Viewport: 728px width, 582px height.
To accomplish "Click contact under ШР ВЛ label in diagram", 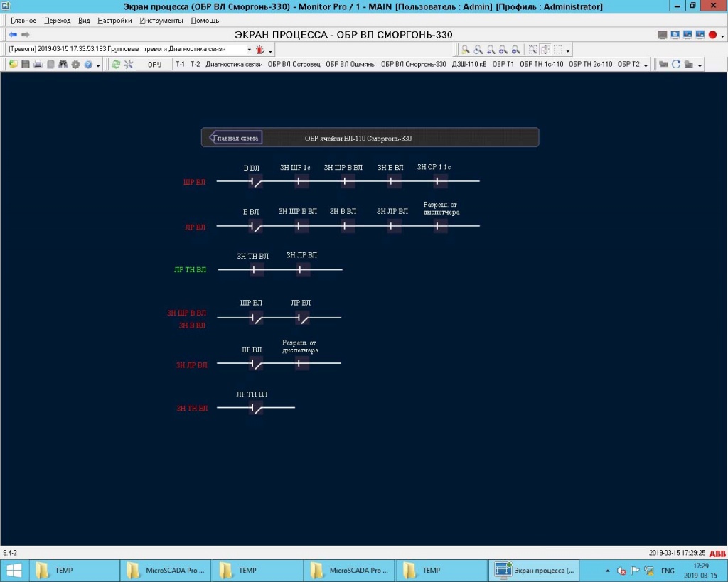I will (x=256, y=318).
